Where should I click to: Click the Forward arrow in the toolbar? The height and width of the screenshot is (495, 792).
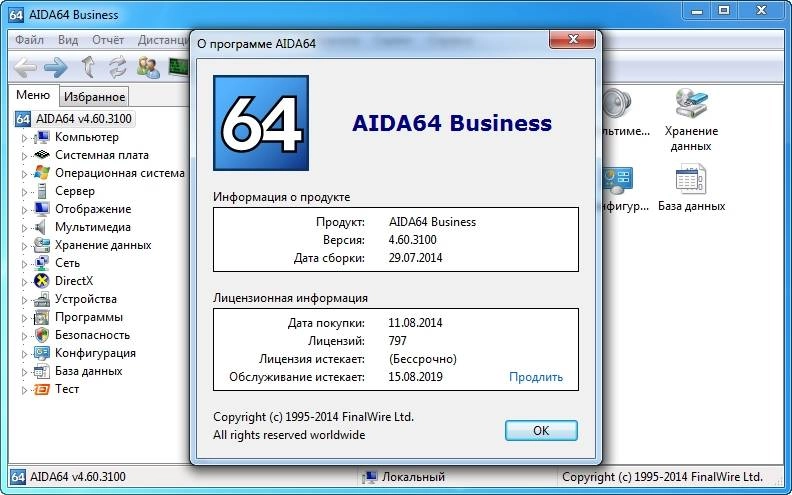point(56,67)
